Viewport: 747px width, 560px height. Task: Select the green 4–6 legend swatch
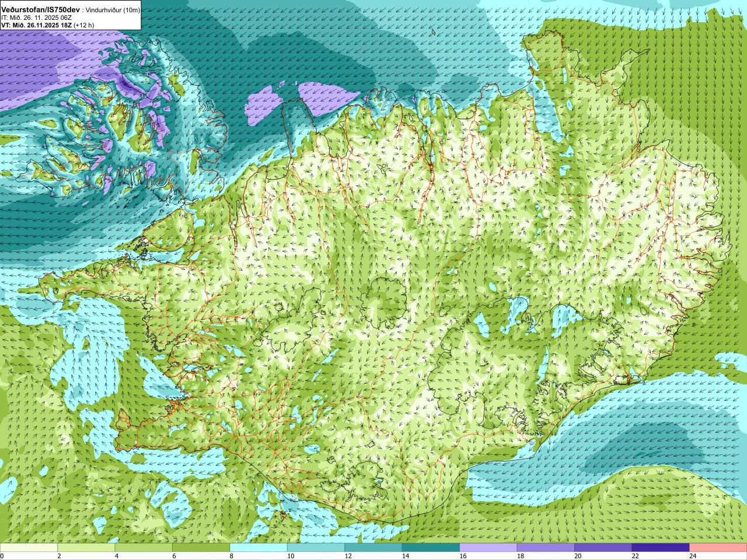pyautogui.click(x=144, y=548)
